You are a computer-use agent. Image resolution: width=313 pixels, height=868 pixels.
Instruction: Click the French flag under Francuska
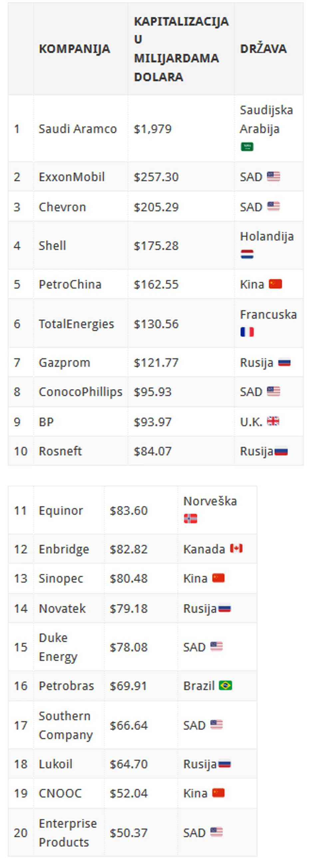pyautogui.click(x=247, y=332)
